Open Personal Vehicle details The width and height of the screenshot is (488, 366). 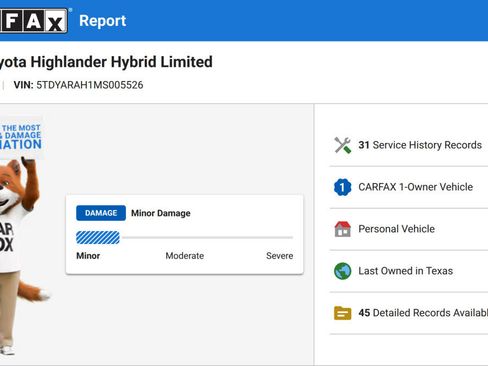[x=396, y=229]
